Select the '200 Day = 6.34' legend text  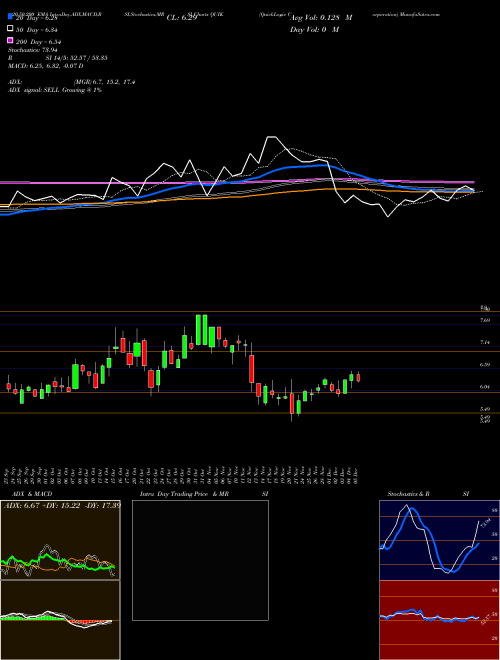pos(39,42)
